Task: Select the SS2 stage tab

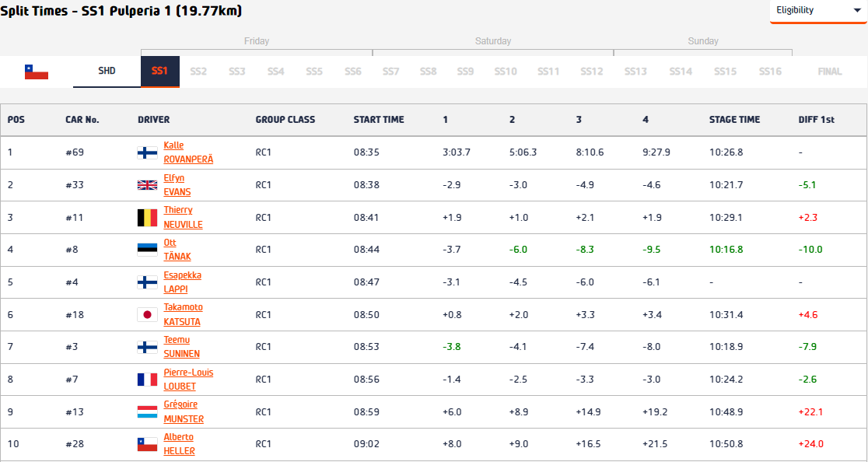Action: tap(198, 72)
